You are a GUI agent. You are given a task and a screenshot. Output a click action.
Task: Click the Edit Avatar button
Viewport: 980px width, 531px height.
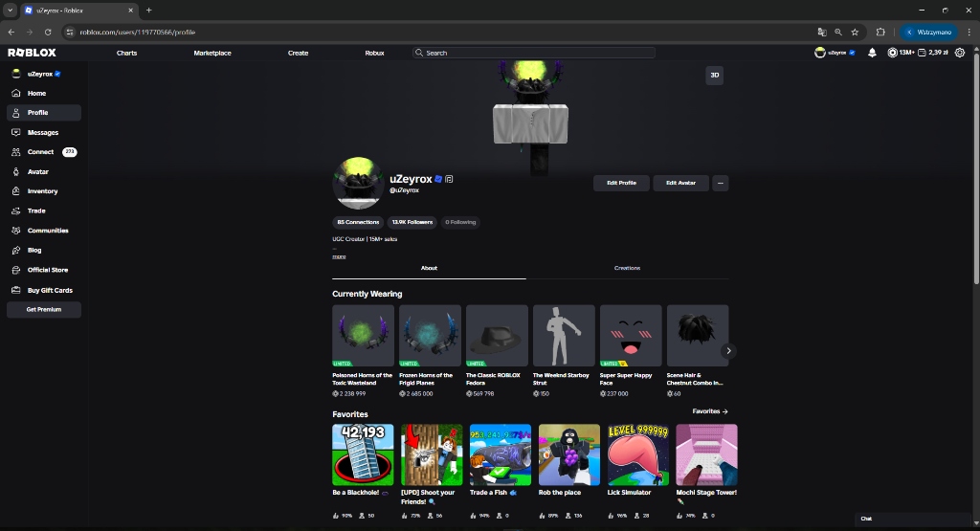(x=680, y=183)
